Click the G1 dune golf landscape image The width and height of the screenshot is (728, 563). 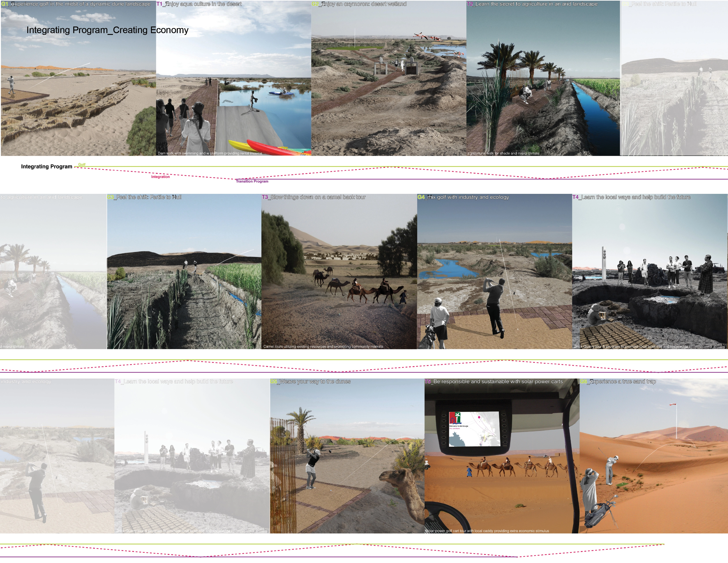[78, 78]
